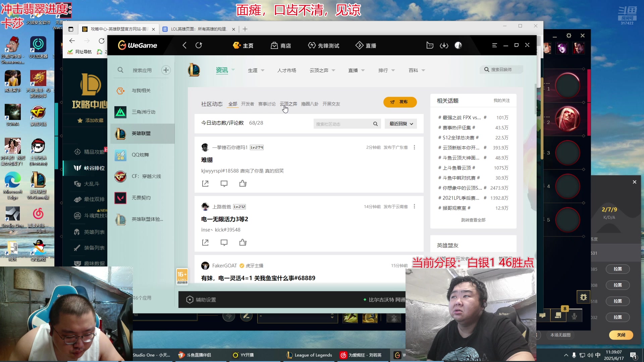
Task: Share the 电一无限活力3等2 post
Action: [x=205, y=243]
